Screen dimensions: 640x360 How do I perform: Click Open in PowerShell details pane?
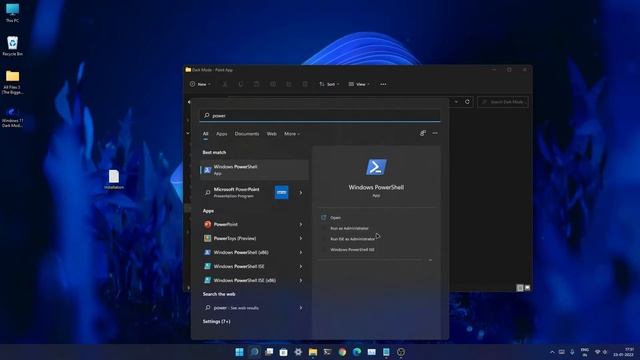tap(335, 218)
